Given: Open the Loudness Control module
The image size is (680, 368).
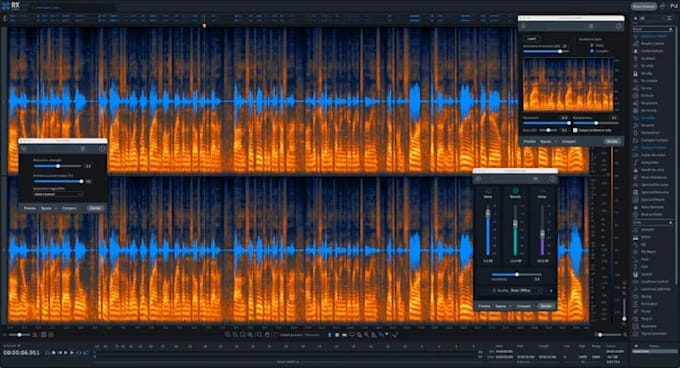Looking at the screenshot, I should click(653, 281).
